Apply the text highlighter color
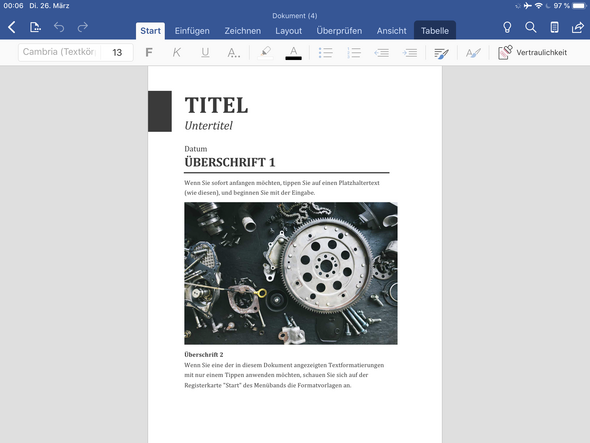The image size is (590, 443). pyautogui.click(x=266, y=52)
